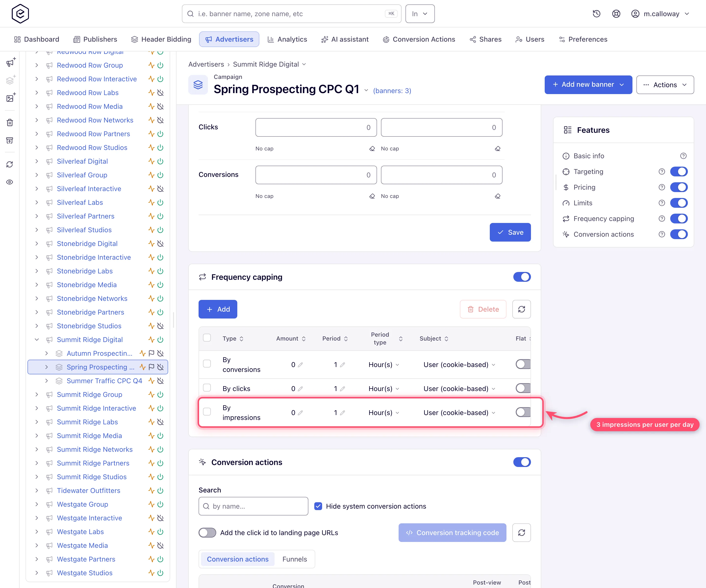Image resolution: width=706 pixels, height=588 pixels.
Task: Disable Pricing in the Features panel
Action: click(679, 187)
